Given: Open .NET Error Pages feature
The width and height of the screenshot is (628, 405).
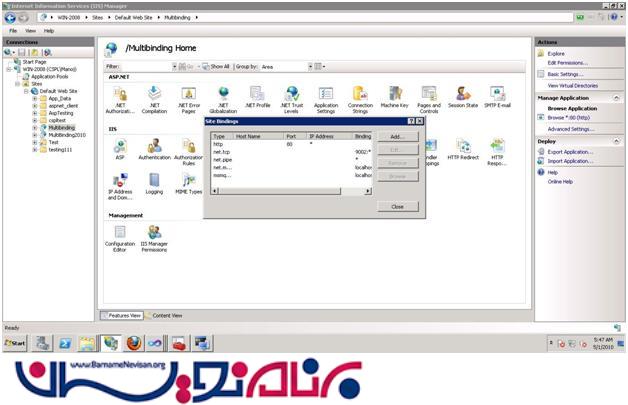Looking at the screenshot, I should (189, 100).
